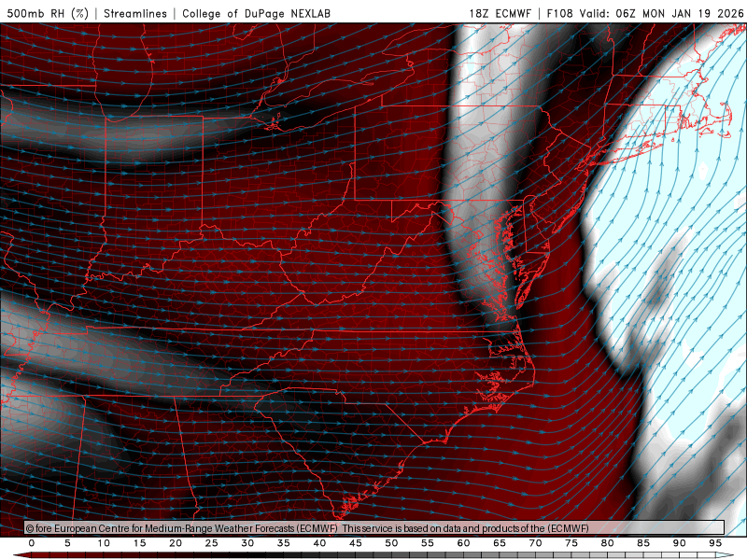Screen dimensions: 747x560
Task: Click the legend value "80"
Action: click(x=608, y=543)
